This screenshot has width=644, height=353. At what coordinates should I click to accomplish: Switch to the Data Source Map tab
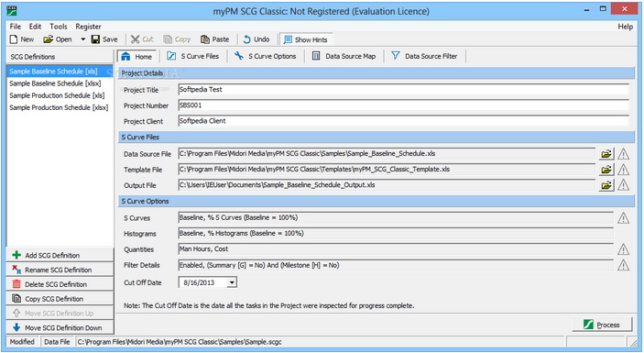pos(344,56)
